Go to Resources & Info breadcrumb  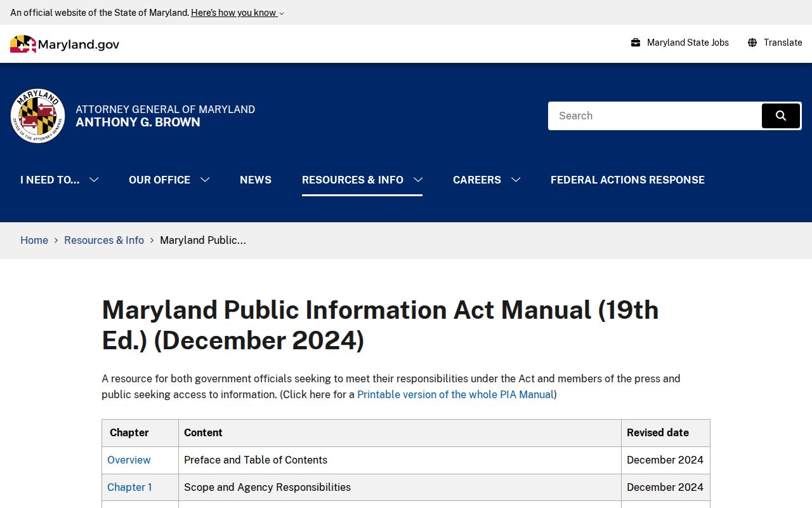click(x=104, y=240)
